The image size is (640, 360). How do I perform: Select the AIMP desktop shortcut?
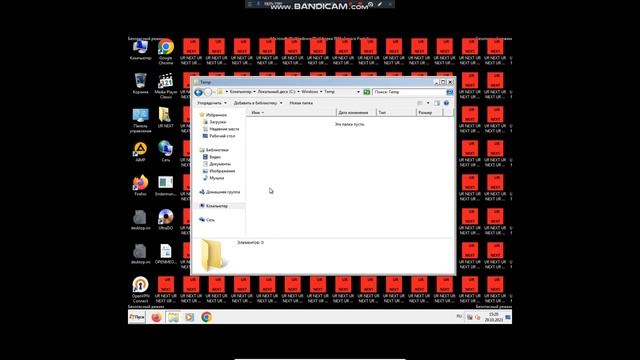[140, 152]
